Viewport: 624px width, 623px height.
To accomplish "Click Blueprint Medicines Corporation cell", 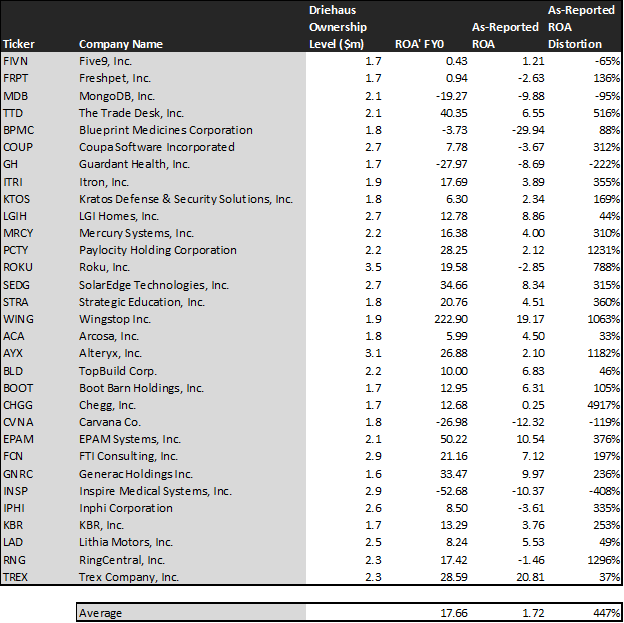I will pos(166,130).
